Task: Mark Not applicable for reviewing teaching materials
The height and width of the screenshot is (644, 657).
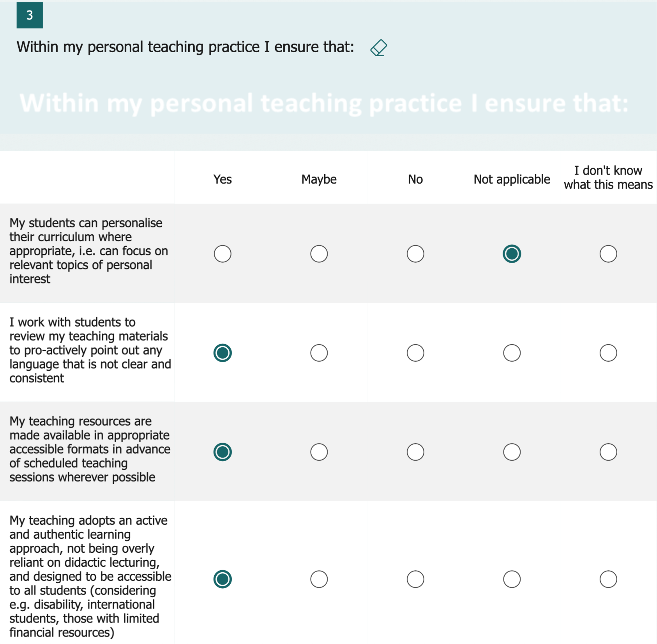Action: tap(512, 353)
